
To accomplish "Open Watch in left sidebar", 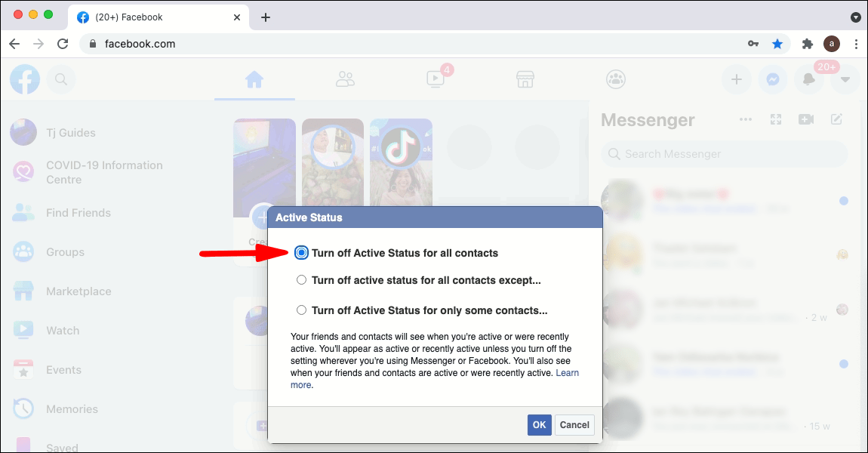I will click(x=63, y=331).
